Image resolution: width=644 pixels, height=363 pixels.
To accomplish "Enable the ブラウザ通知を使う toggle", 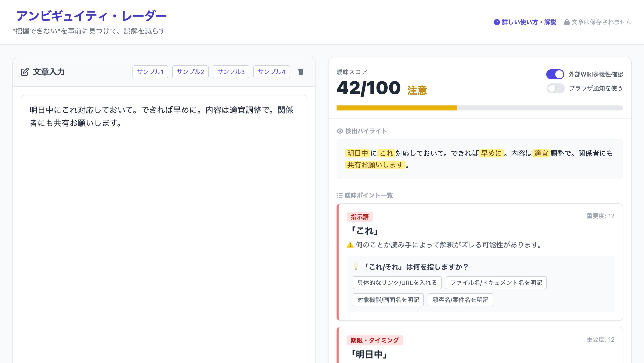I will click(x=556, y=88).
